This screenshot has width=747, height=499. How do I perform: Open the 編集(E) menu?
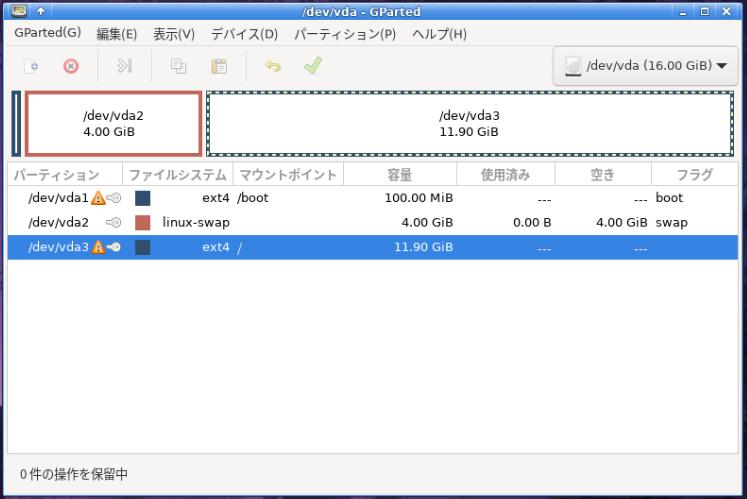click(x=117, y=34)
